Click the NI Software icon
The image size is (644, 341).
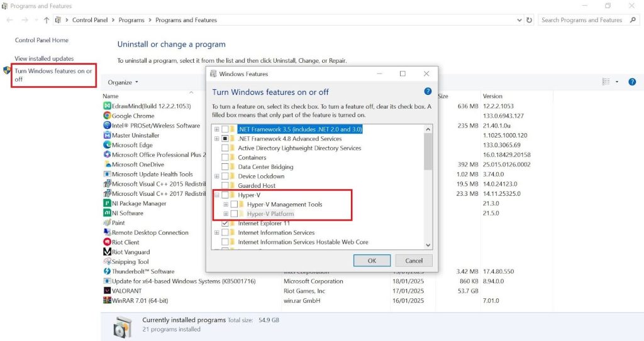107,213
